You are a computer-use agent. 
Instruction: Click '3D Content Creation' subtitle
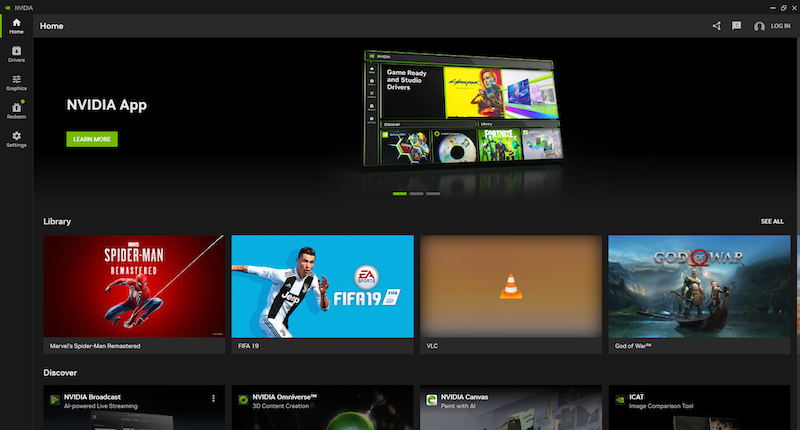(x=281, y=406)
